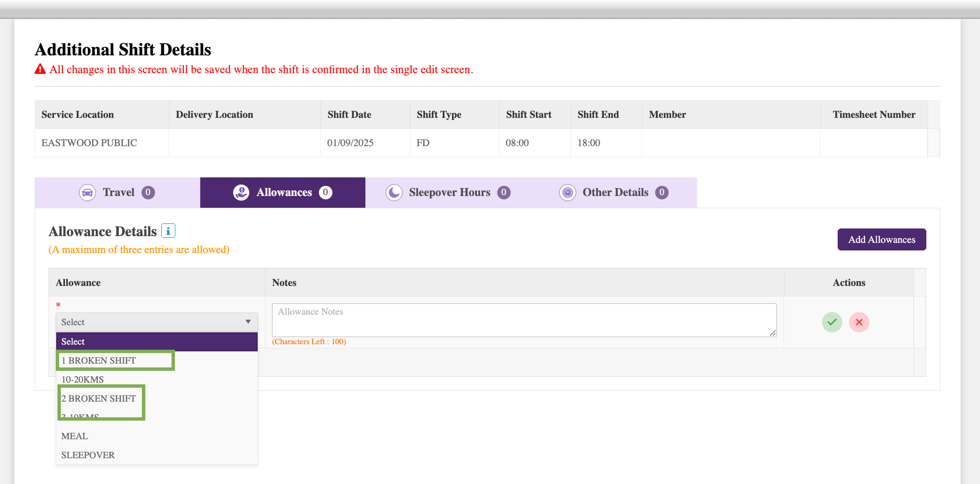Cancel allowance entry with red X icon

[859, 322]
